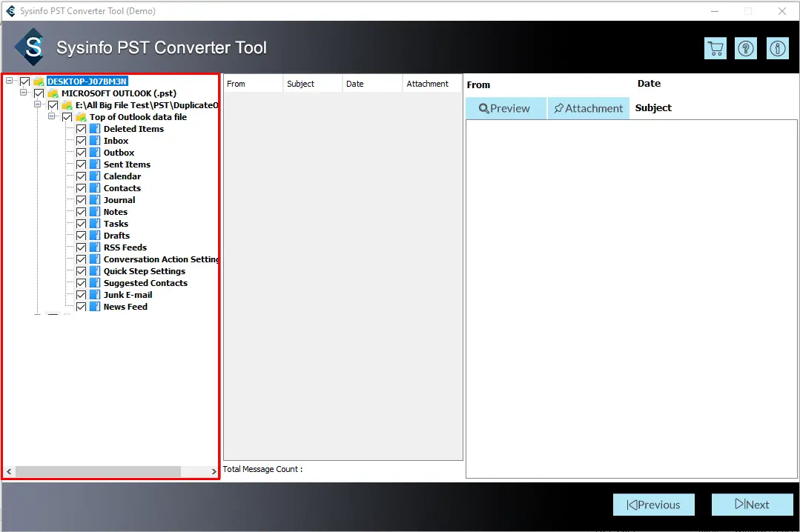Screen dimensions: 800x532
Task: Collapse the MICROSOFT OUTLOOK (.pst) node
Action: (24, 93)
